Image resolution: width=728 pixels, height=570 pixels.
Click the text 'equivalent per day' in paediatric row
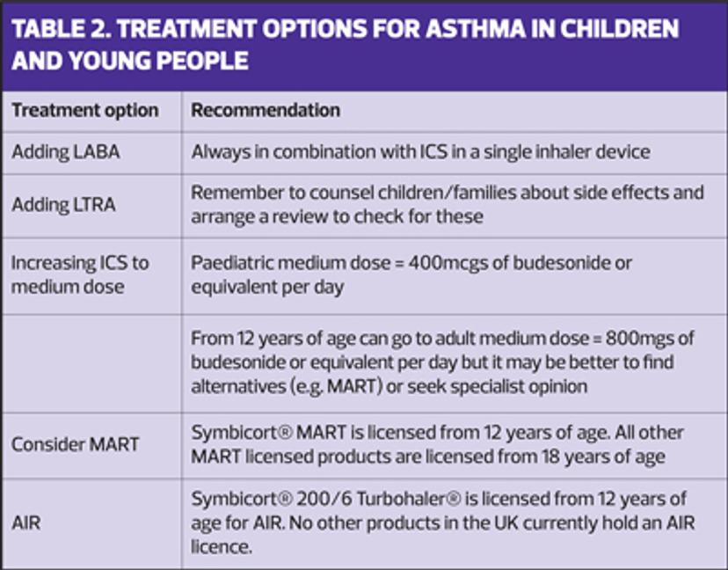[267, 287]
